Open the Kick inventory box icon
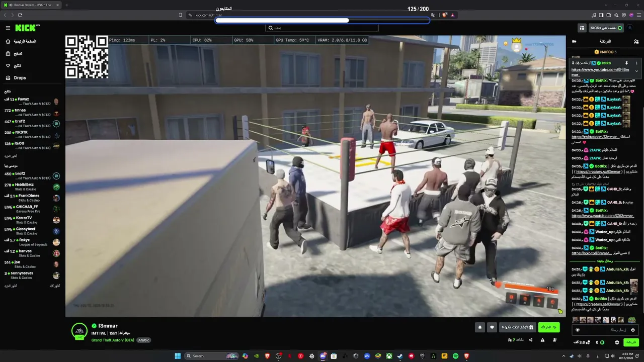The height and width of the screenshot is (362, 644). [x=582, y=28]
